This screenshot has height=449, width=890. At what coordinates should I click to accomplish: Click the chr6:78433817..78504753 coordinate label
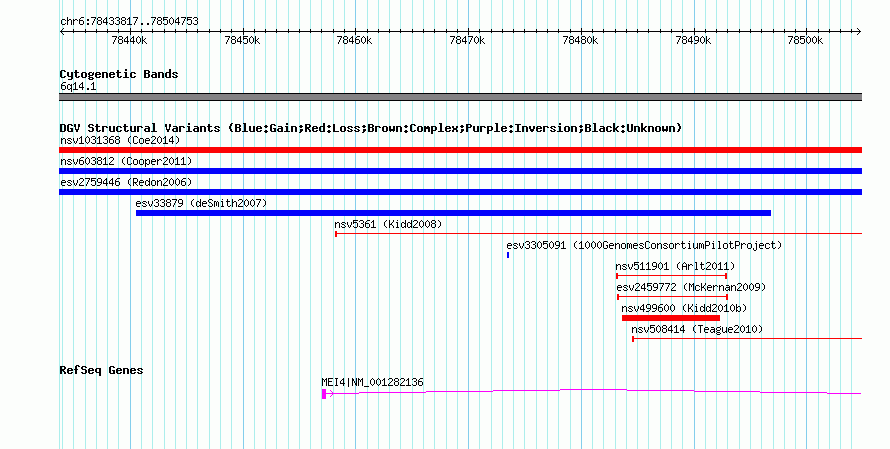[129, 22]
